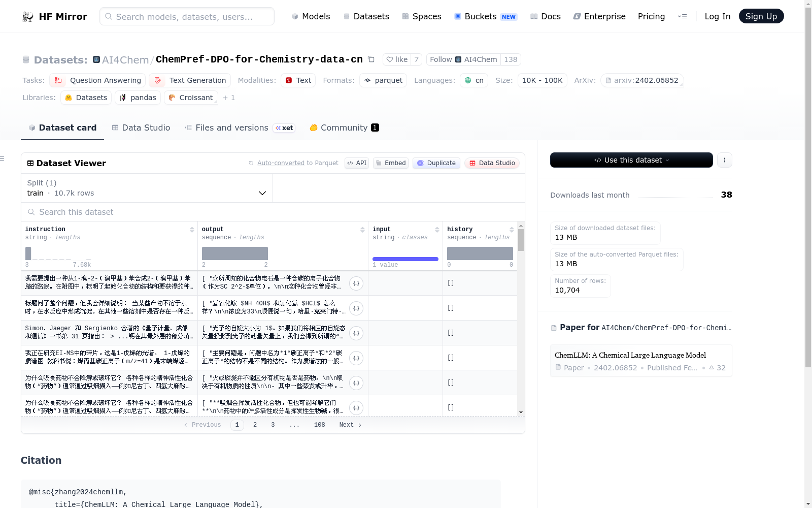
Task: Click the Log In link
Action: pos(718,17)
